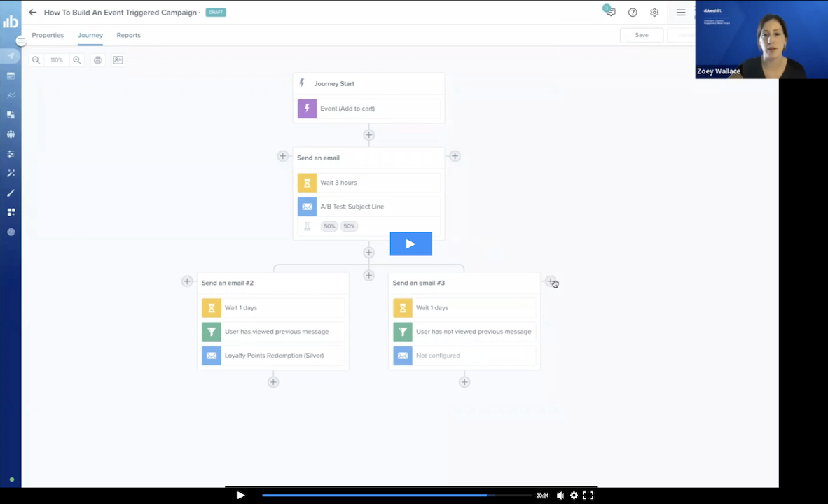Print the journey with the printer icon
Image resolution: width=828 pixels, height=504 pixels.
pos(97,60)
